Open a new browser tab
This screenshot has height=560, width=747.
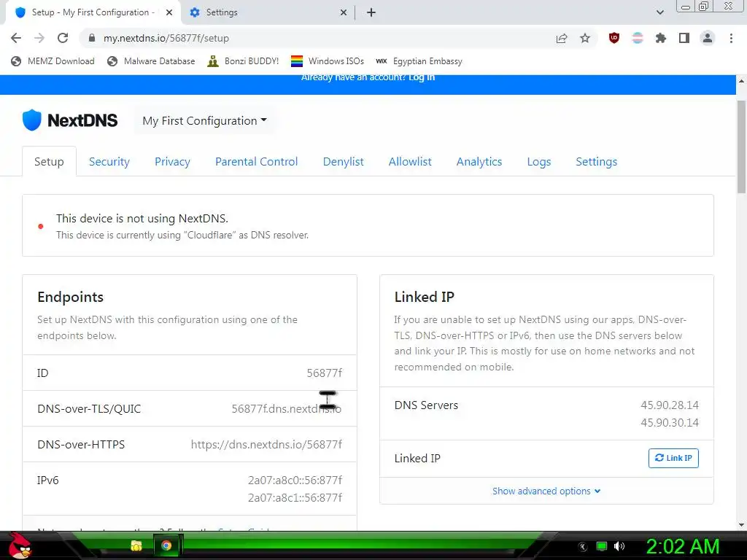371,12
